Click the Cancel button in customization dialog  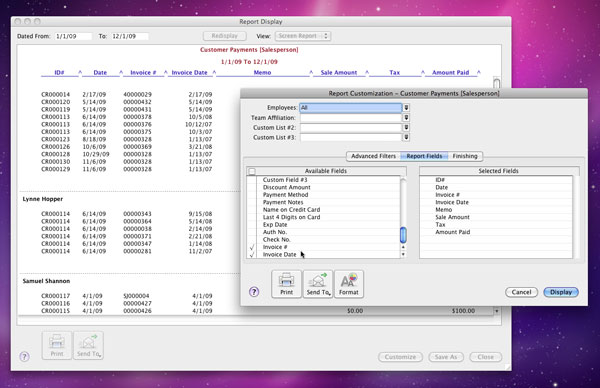tap(521, 292)
